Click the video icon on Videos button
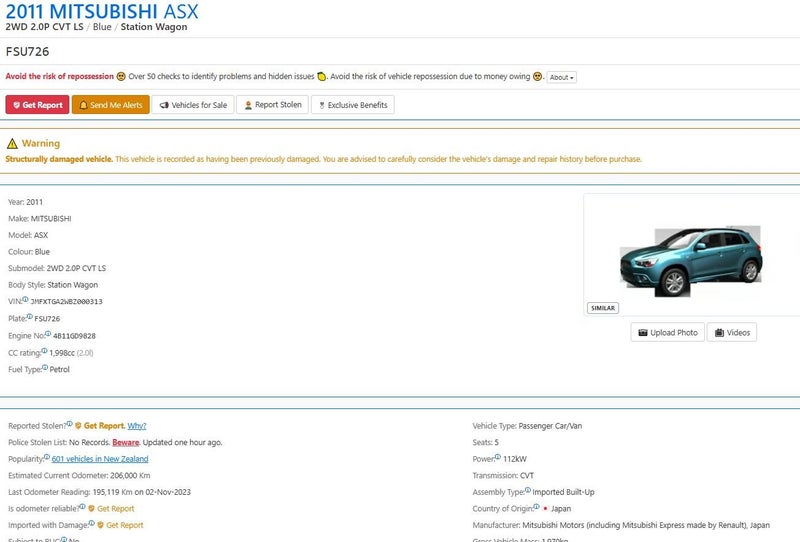 click(x=719, y=333)
